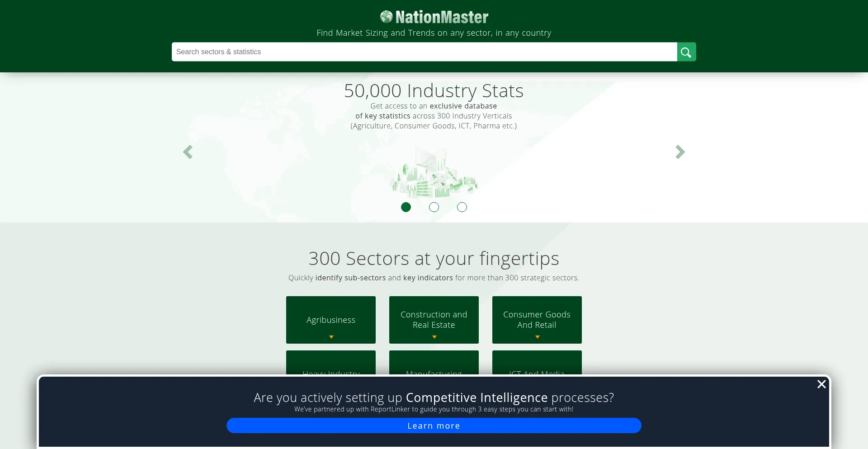Focus the Search sectors & statistics field
Image resolution: width=868 pixels, height=449 pixels.
[x=424, y=52]
